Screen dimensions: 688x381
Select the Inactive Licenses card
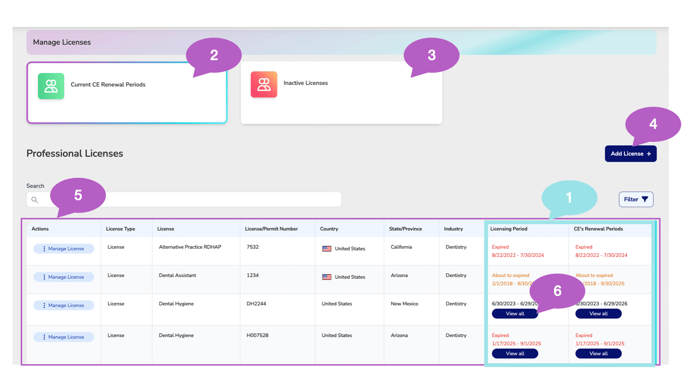coord(341,93)
